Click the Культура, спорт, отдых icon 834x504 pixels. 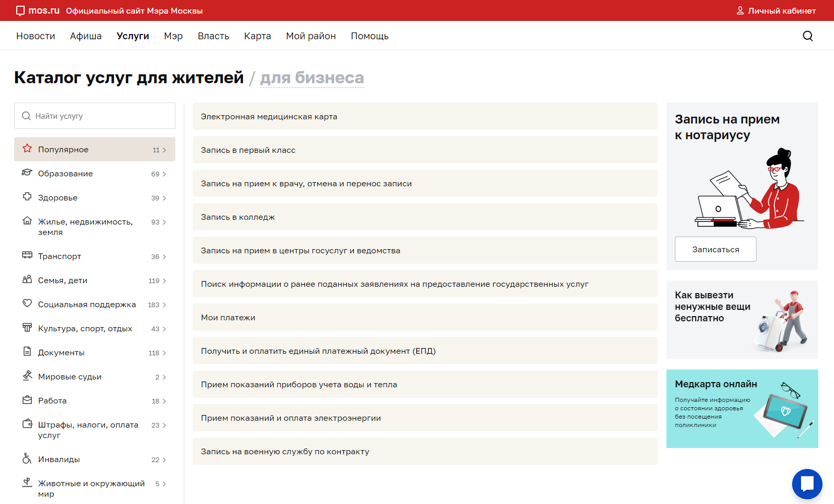27,328
